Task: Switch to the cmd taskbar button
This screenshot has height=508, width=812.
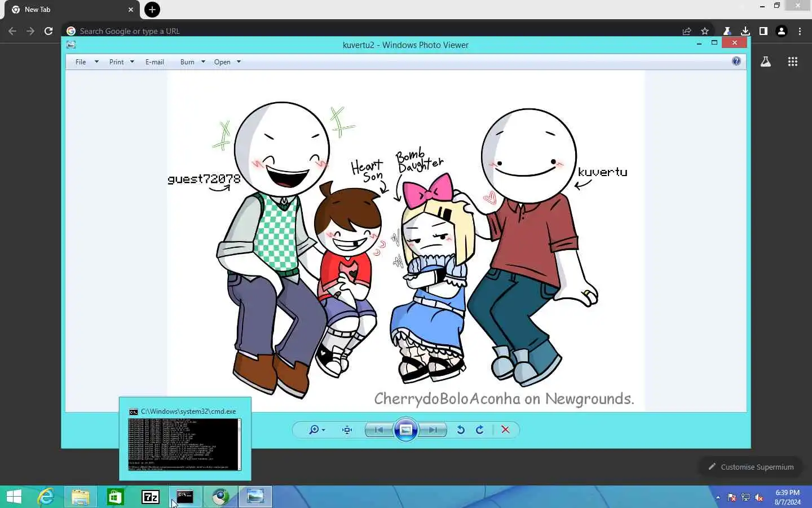Action: [186, 497]
